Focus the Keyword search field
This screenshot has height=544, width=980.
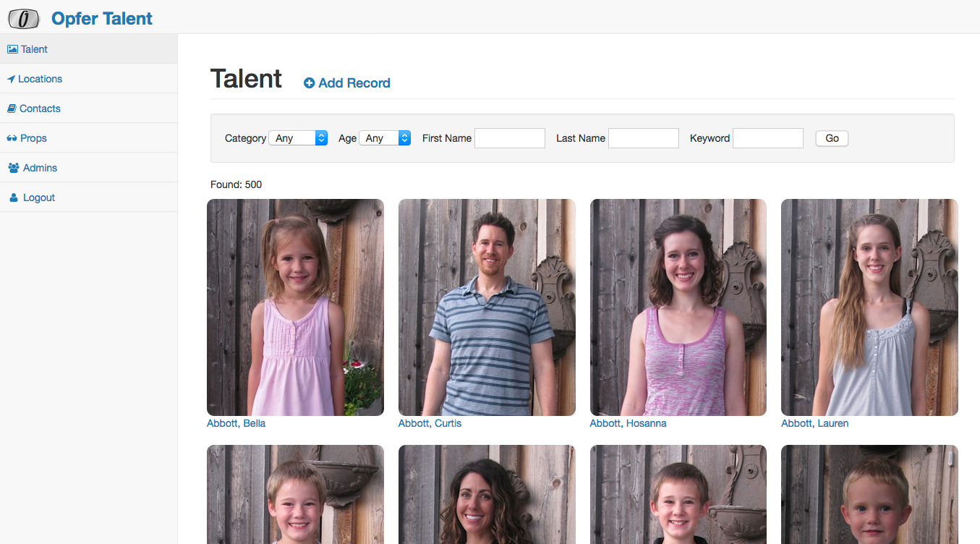(768, 138)
